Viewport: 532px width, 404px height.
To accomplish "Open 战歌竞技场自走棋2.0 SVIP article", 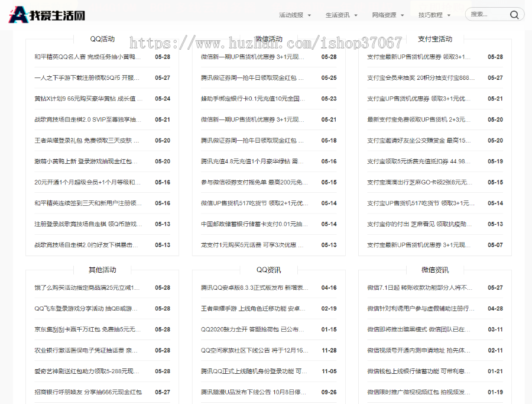I will pyautogui.click(x=87, y=119).
